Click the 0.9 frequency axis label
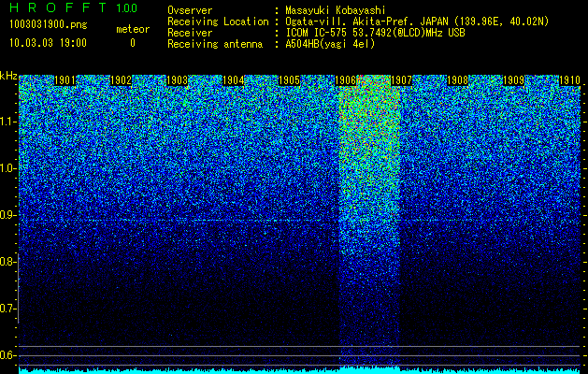 (8, 215)
